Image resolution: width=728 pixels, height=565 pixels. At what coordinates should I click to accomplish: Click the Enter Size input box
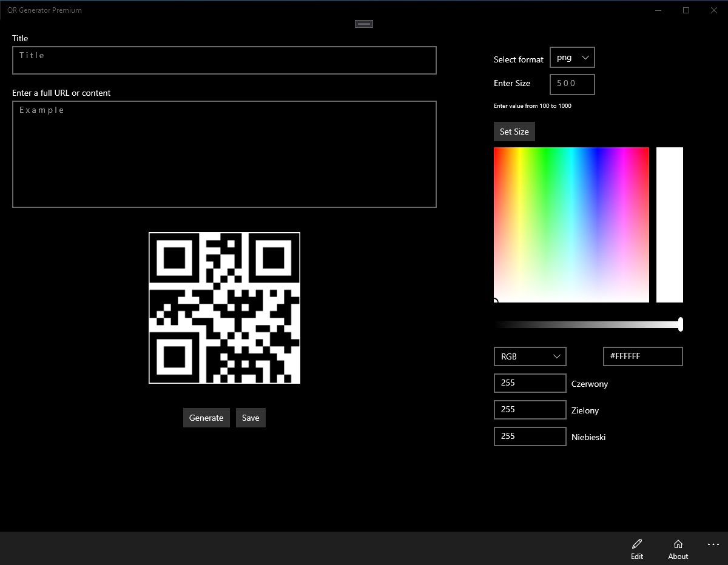(x=572, y=84)
